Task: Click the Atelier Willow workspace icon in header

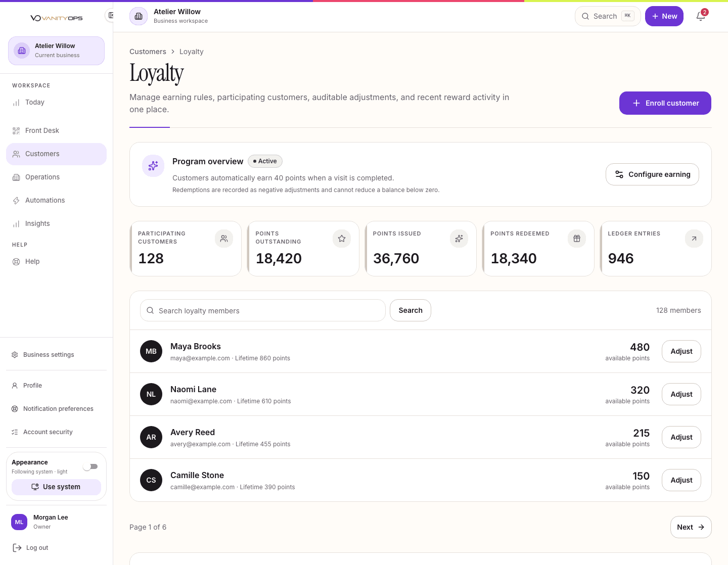Action: [139, 16]
